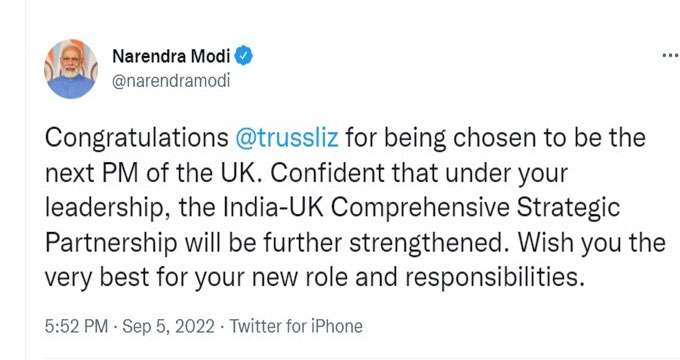This screenshot has height=360, width=680.
Task: Click the Sep 5, 2022 date
Action: pos(168,326)
